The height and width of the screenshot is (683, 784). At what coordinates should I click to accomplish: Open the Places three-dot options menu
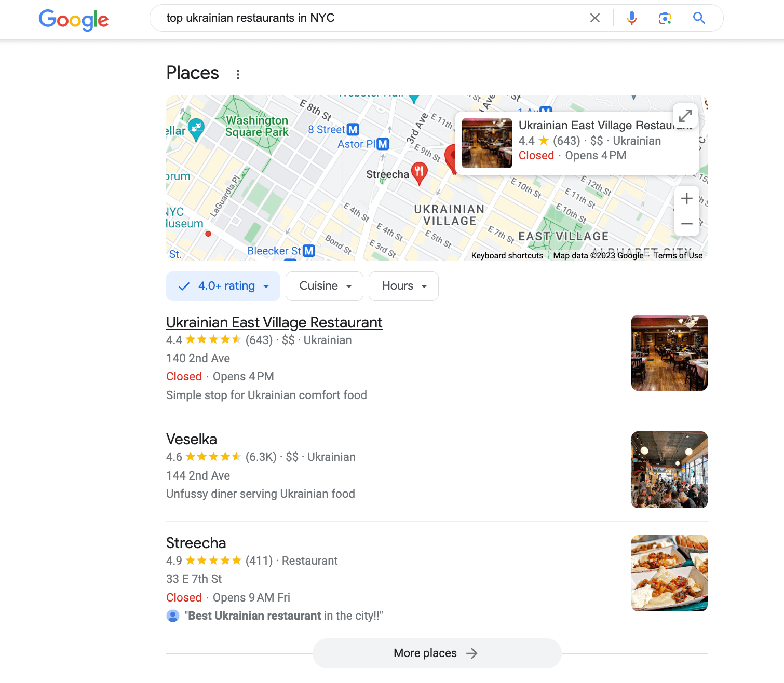(x=238, y=74)
